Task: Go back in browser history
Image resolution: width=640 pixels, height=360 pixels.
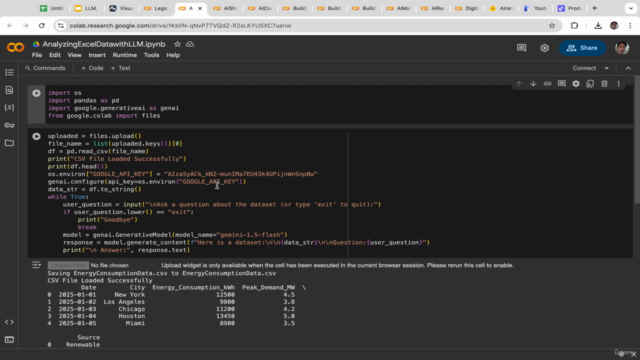Action: (x=10, y=26)
